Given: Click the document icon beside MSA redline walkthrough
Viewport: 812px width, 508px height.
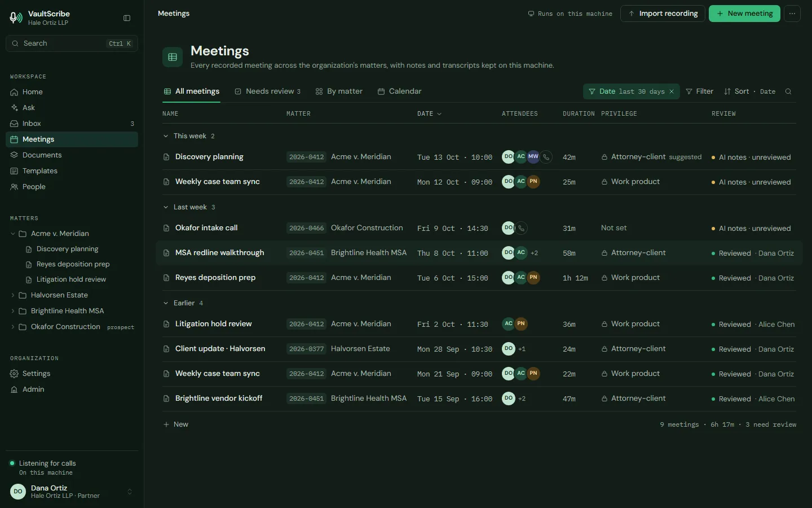Looking at the screenshot, I should [166, 253].
